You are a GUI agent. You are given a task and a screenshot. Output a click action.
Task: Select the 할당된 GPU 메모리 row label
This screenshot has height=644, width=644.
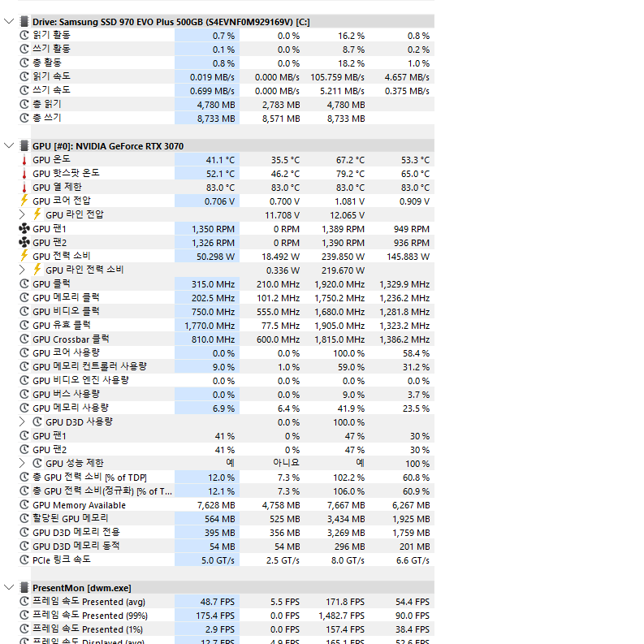(70, 518)
